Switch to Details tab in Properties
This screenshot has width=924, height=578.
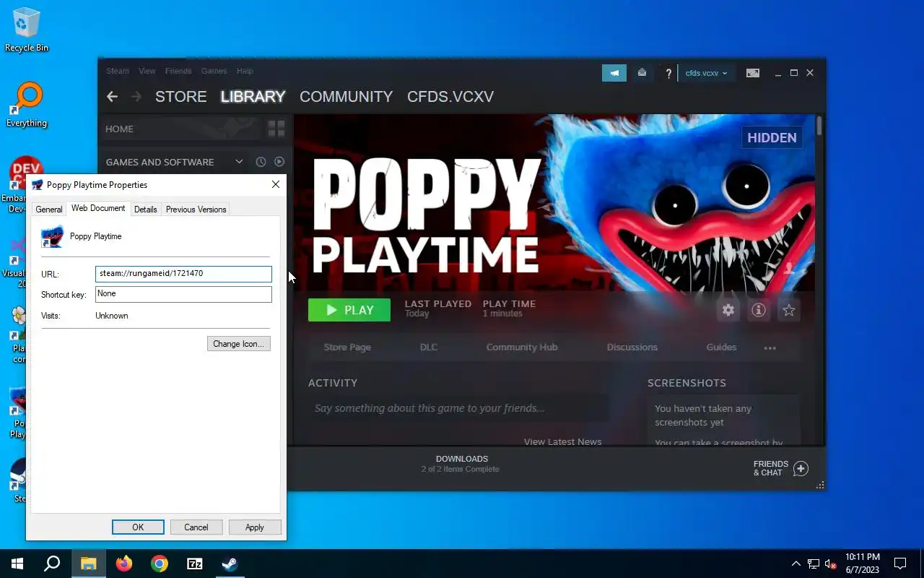click(x=145, y=210)
